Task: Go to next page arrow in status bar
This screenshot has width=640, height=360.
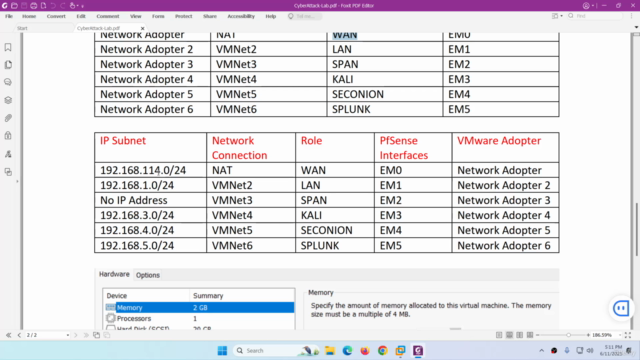Action: [76, 335]
